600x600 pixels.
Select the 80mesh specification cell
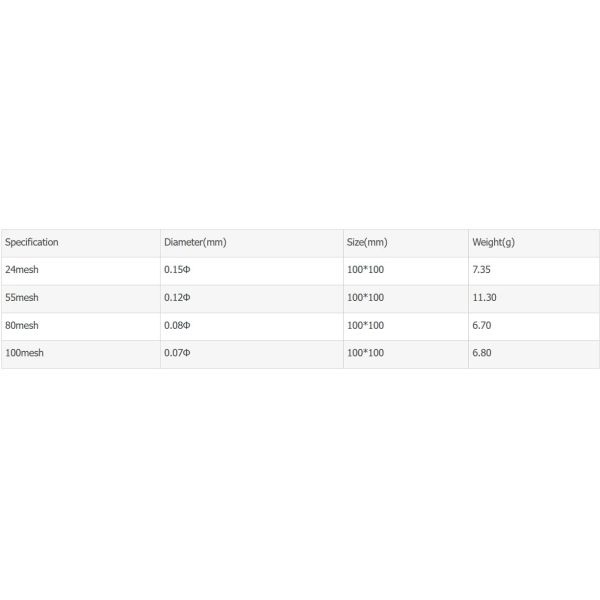pyautogui.click(x=22, y=326)
